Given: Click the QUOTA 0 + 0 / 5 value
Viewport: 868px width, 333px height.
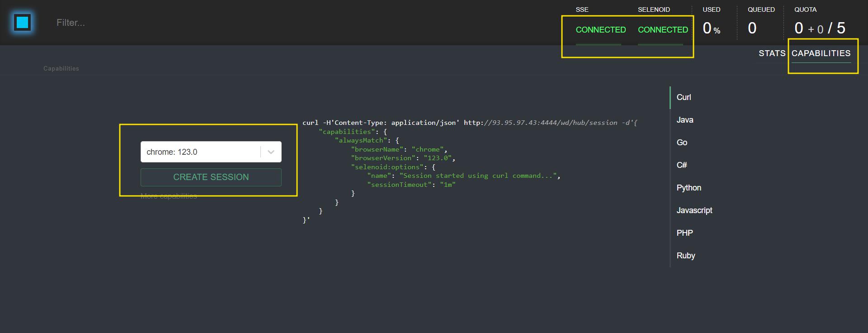Looking at the screenshot, I should [x=820, y=29].
